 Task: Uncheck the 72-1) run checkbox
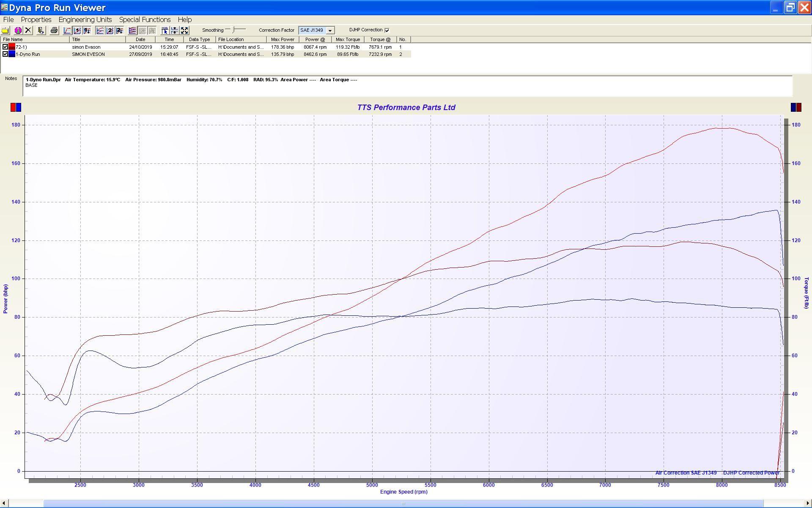click(x=5, y=47)
